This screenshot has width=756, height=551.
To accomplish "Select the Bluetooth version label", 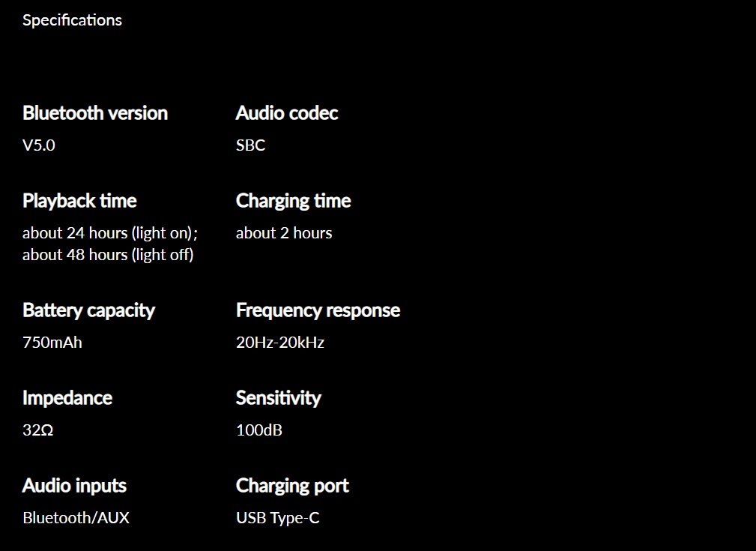I will 95,113.
